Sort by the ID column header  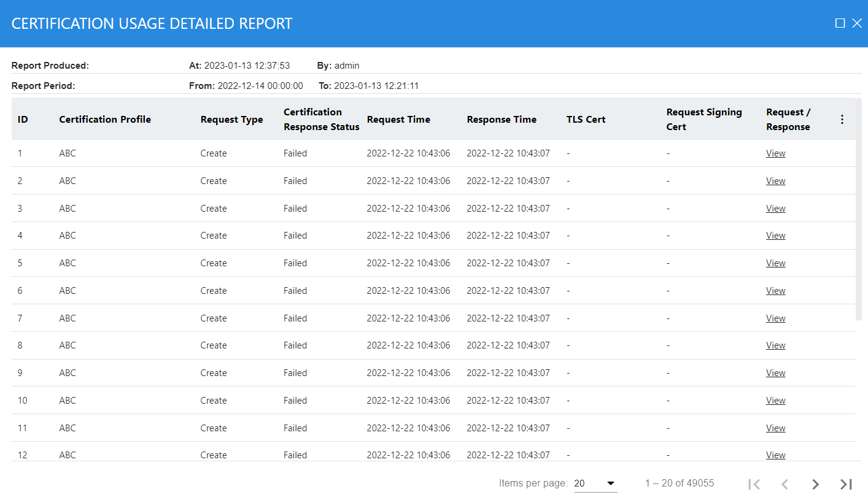(x=23, y=120)
